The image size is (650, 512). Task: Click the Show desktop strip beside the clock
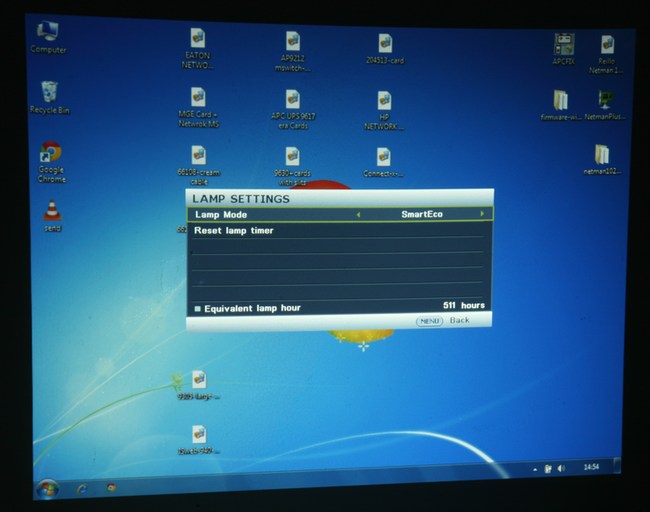coord(617,466)
